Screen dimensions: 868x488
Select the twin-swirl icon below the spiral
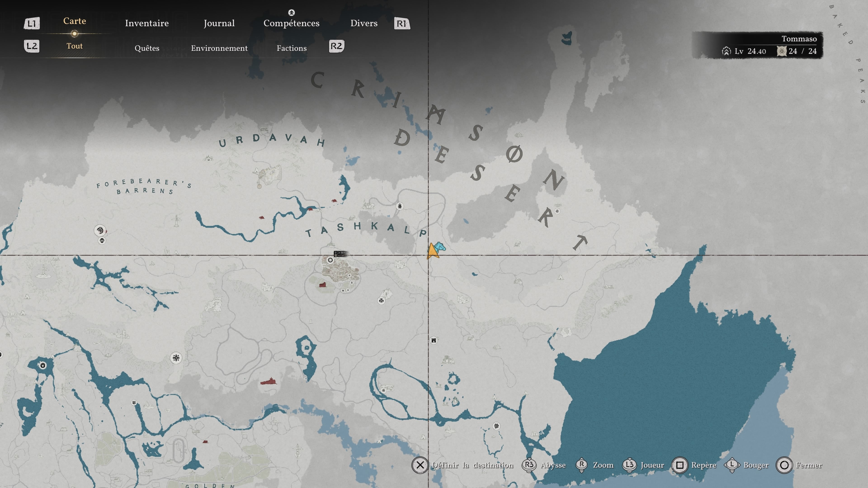tap(102, 240)
